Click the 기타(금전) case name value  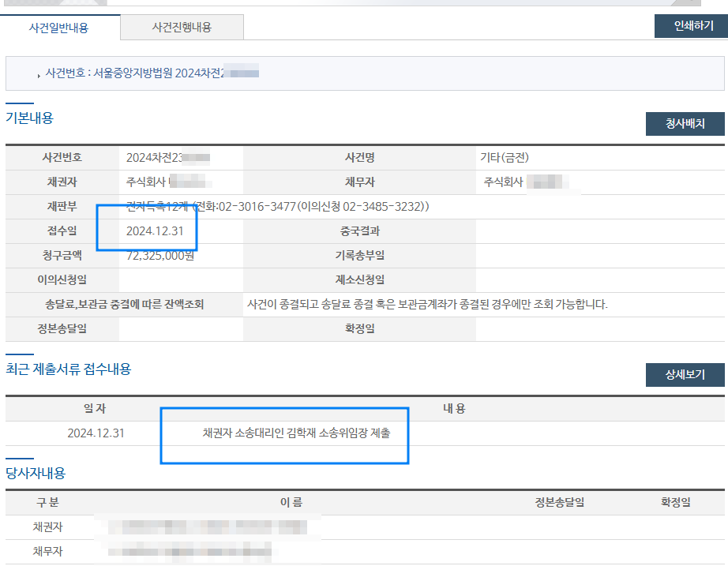click(x=510, y=157)
